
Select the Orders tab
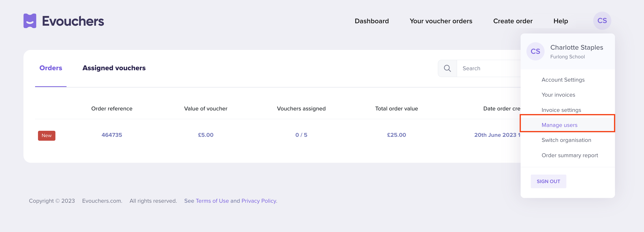[51, 68]
